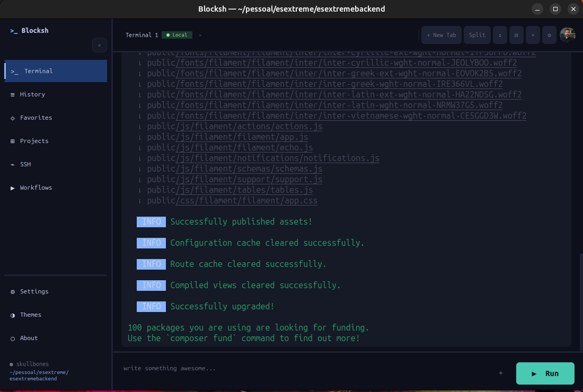Click INFO badge beside 'Route cache cleared'
Screen dimensions: 583x392
click(152, 264)
